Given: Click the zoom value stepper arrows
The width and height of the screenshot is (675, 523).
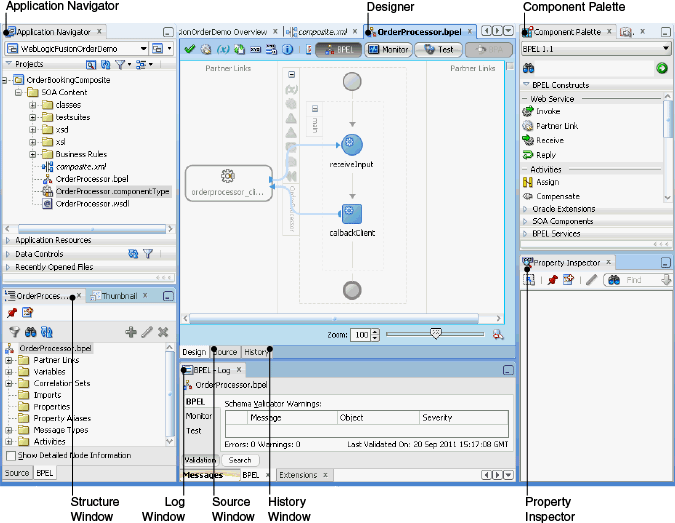Looking at the screenshot, I should [x=375, y=335].
